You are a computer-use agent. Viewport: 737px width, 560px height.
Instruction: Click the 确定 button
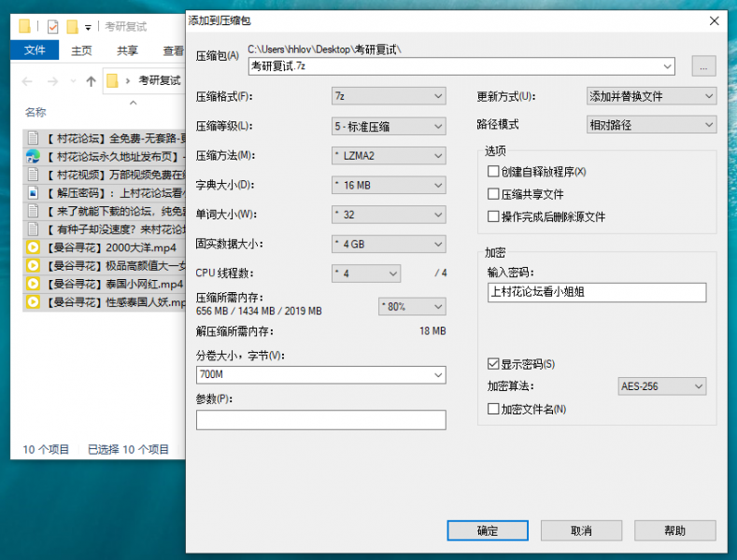click(x=488, y=530)
